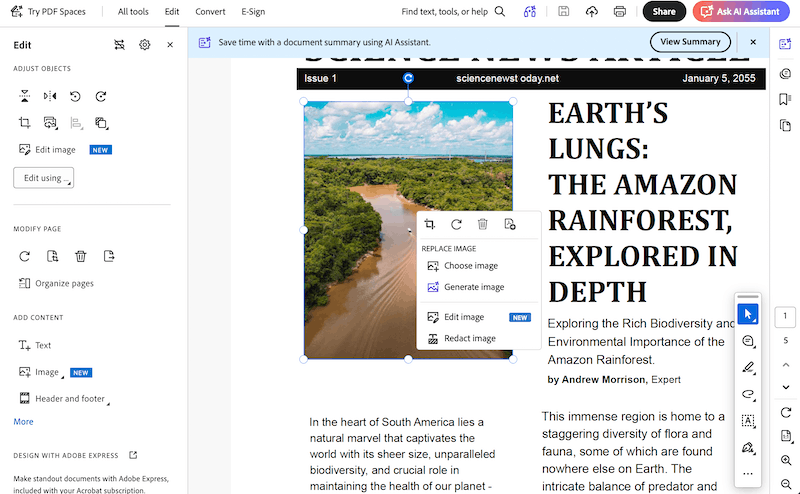Screen dimensions: 800x494
Task: Open the text recognition tool in quick toolbar
Action: [748, 421]
